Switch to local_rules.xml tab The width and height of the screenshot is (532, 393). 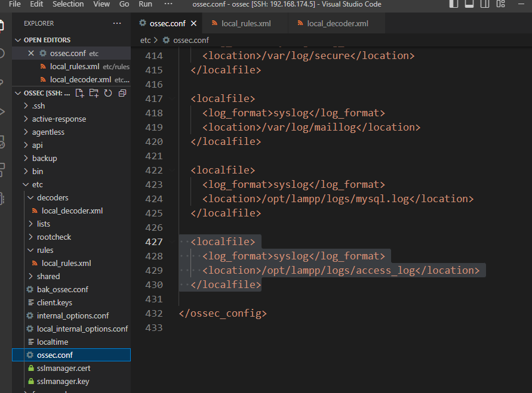pos(245,23)
